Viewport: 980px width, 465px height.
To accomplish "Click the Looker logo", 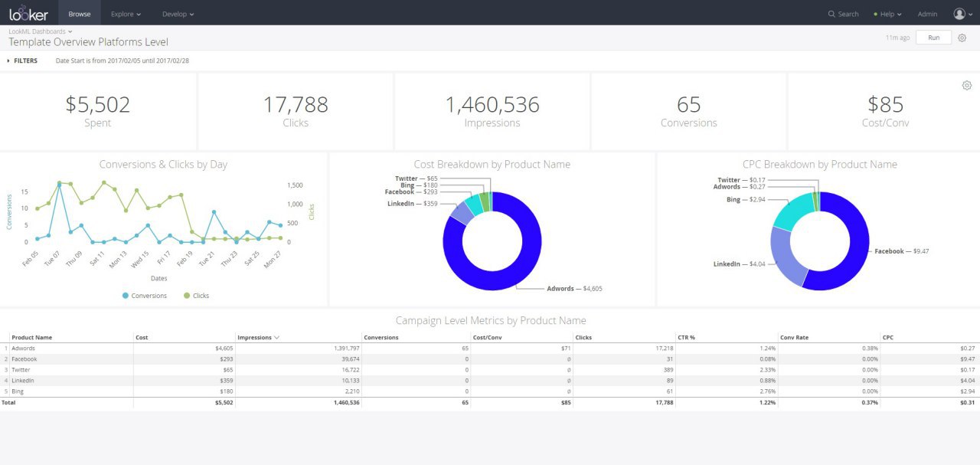I will click(28, 14).
